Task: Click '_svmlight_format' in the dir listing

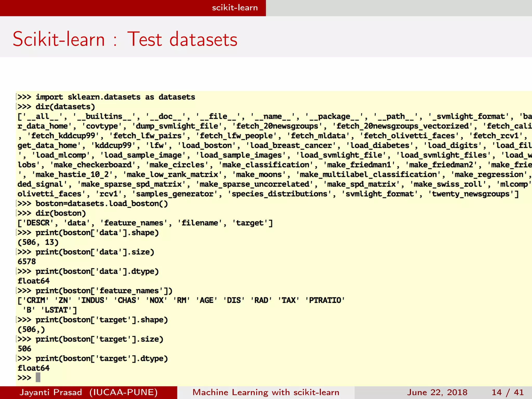Action: 469,116
